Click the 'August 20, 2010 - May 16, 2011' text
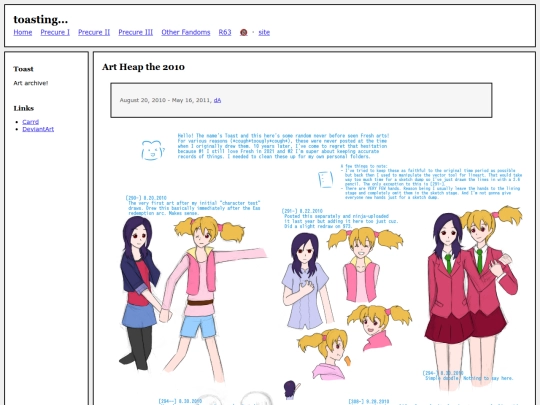The height and width of the screenshot is (405, 540). tap(165, 100)
